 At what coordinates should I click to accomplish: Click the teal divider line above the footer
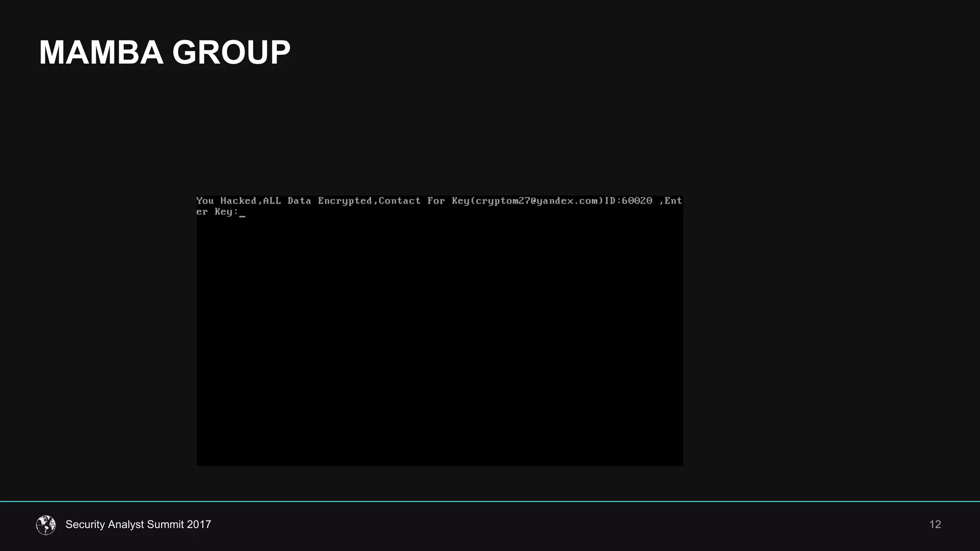(490, 501)
